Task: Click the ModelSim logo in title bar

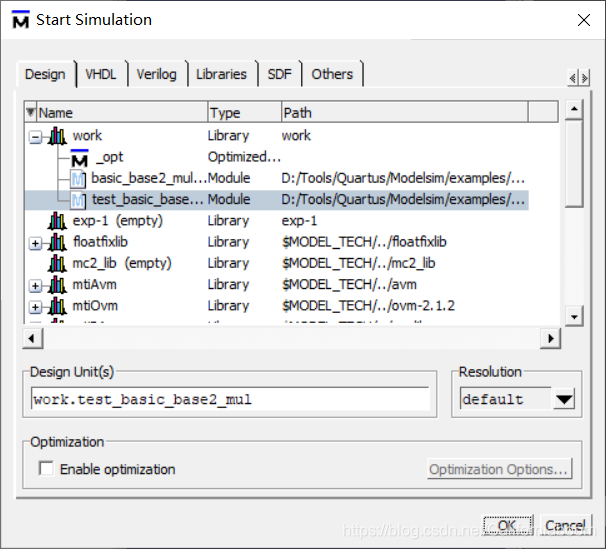Action: (20, 20)
